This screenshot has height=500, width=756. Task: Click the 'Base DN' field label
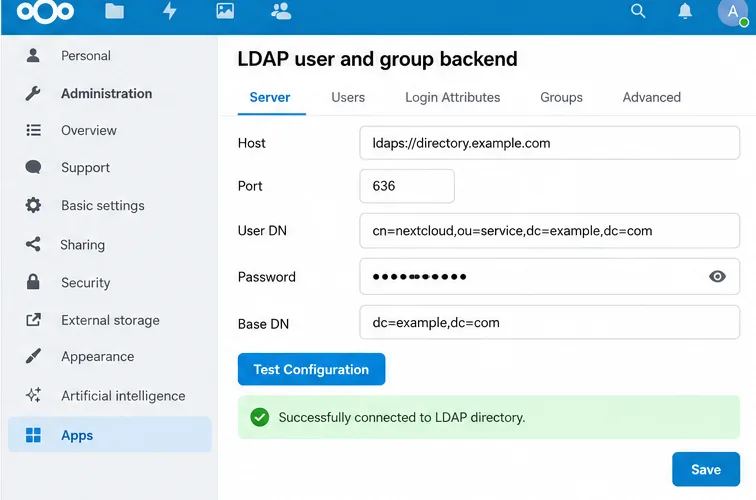263,324
